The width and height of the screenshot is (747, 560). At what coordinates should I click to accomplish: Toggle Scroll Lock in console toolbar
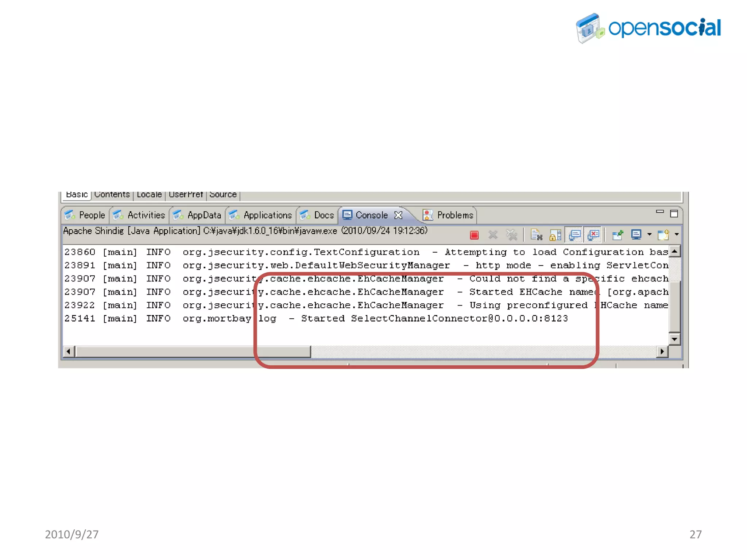pyautogui.click(x=555, y=235)
